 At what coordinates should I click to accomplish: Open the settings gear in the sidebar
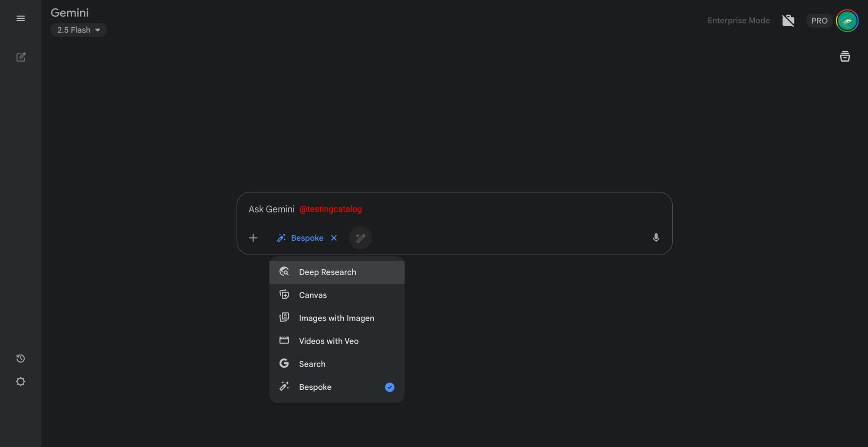[20, 381]
